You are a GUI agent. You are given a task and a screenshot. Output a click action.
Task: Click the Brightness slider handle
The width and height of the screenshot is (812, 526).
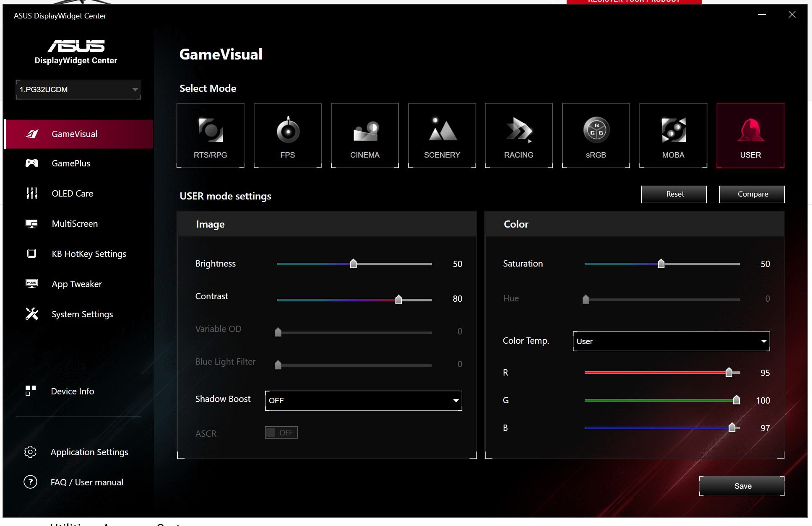point(354,264)
